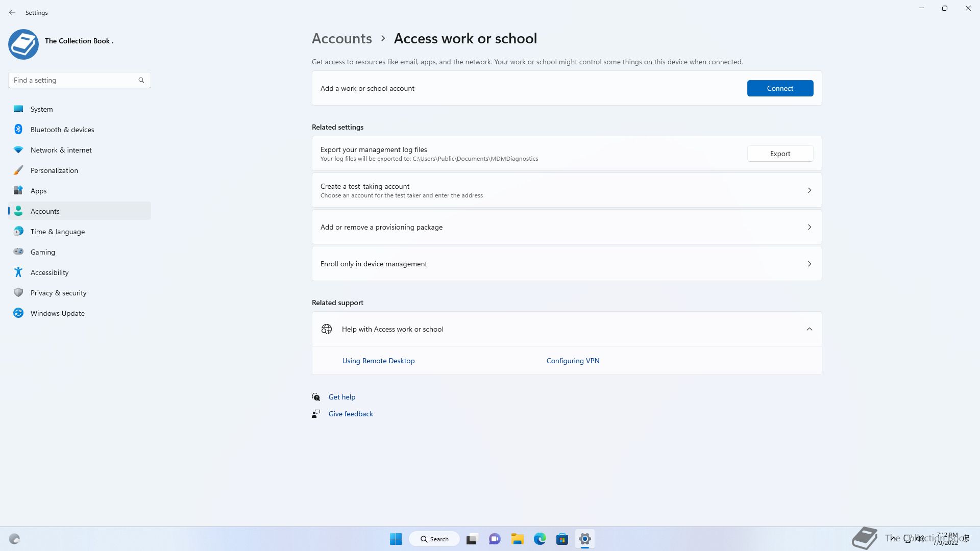
Task: Open Microsoft Edge from the taskbar
Action: pyautogui.click(x=540, y=539)
